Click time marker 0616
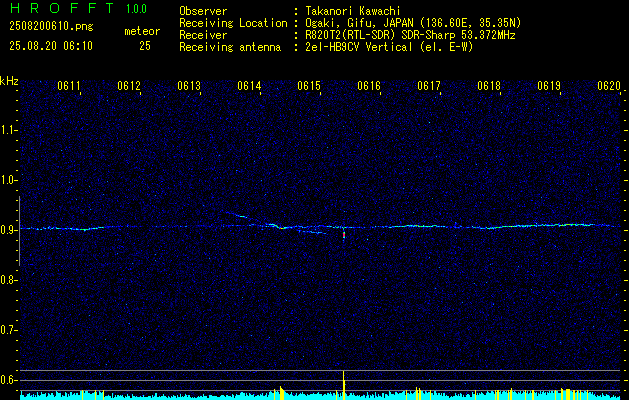629x400 pixels. point(369,86)
